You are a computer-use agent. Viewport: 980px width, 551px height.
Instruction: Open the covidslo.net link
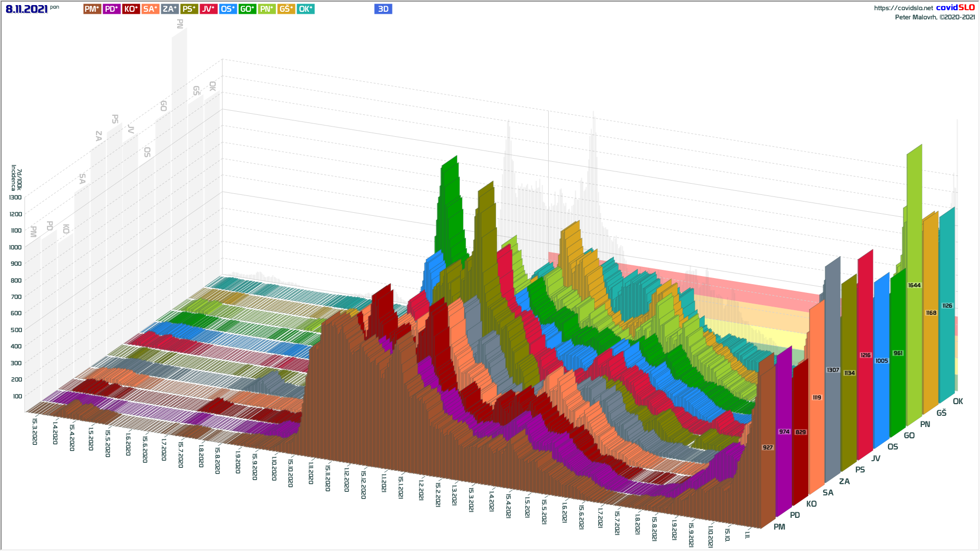coord(903,8)
